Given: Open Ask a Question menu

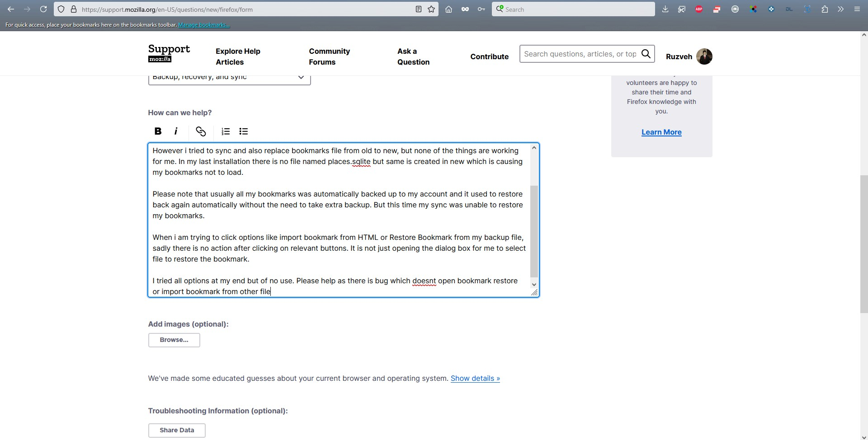Looking at the screenshot, I should tap(413, 56).
